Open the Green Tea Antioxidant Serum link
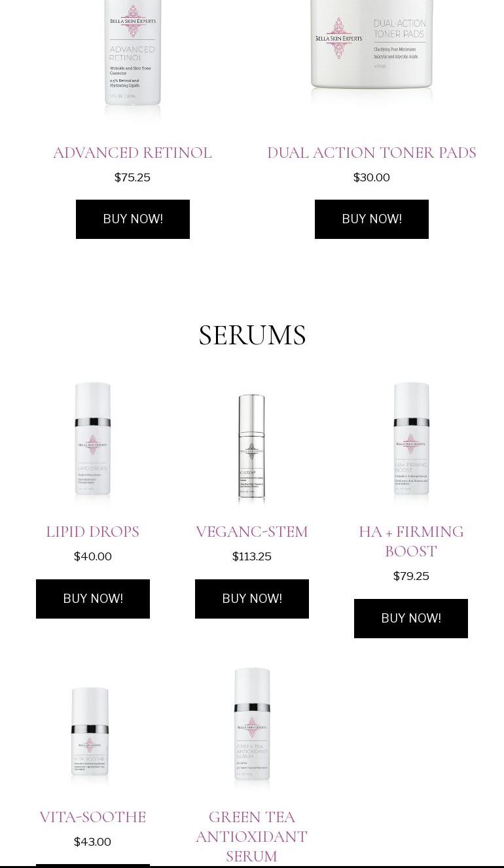 point(251,837)
